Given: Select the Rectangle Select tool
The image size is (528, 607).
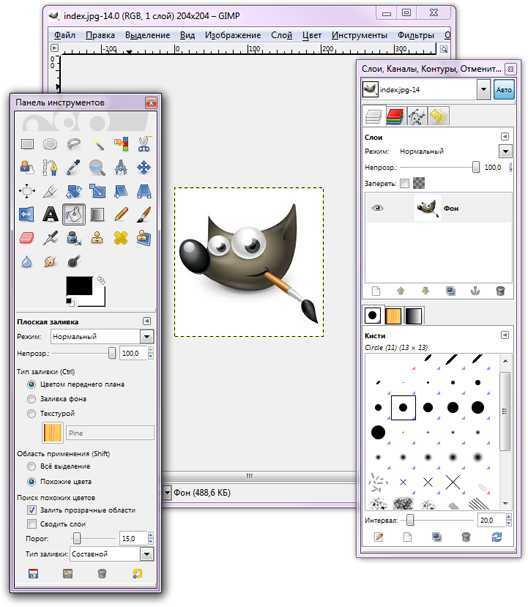Looking at the screenshot, I should [27, 144].
